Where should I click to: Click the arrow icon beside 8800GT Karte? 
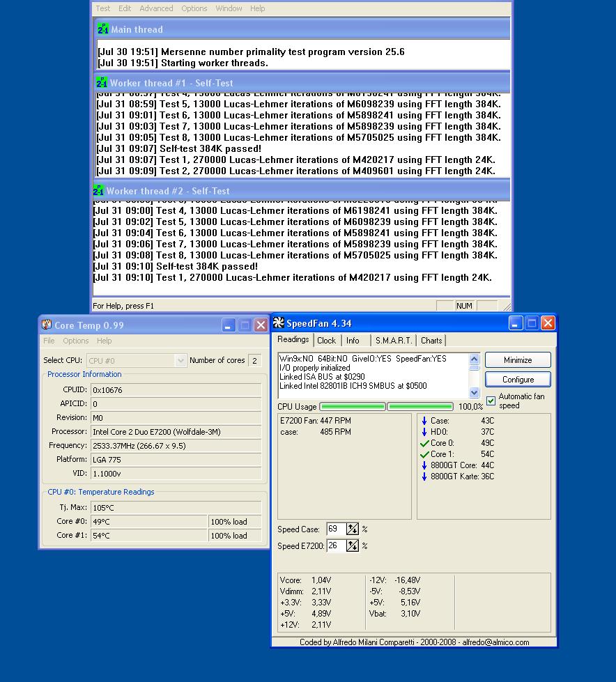pos(424,476)
